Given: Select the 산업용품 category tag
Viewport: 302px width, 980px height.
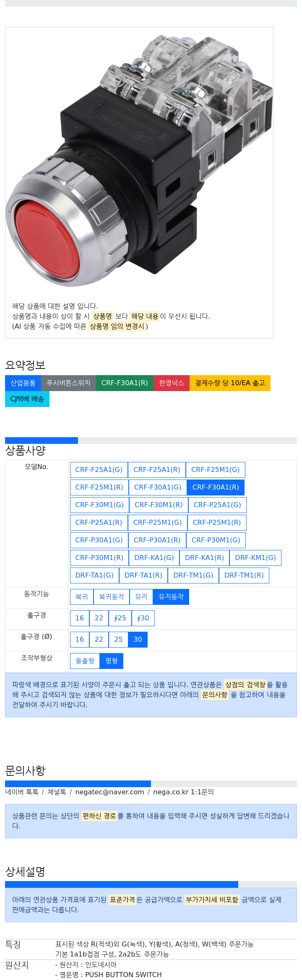Looking at the screenshot, I should [x=23, y=383].
